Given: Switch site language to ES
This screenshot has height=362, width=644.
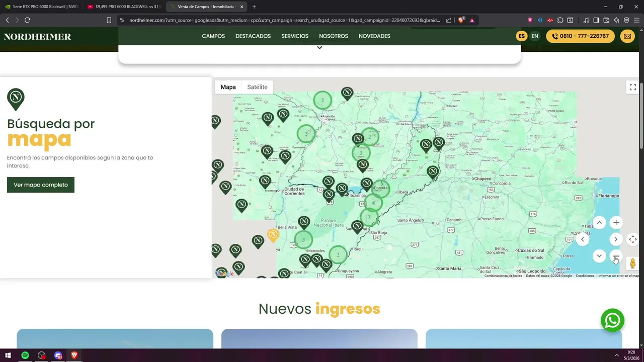Looking at the screenshot, I should pos(522,36).
